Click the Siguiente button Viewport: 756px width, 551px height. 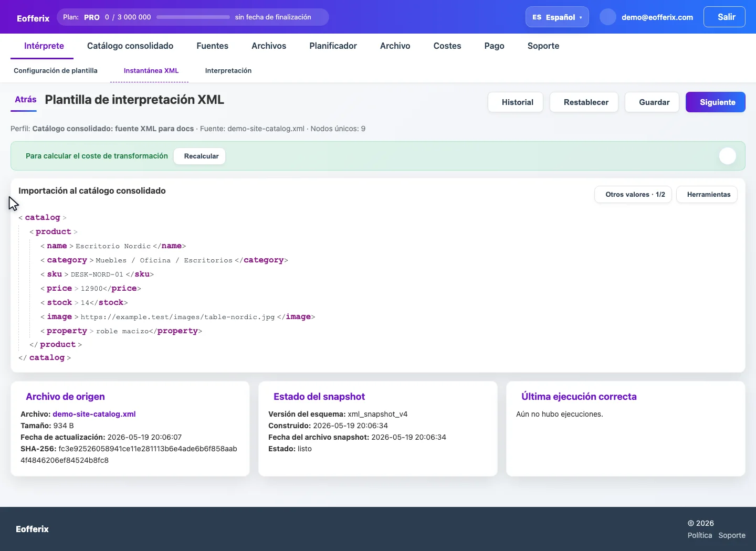(716, 102)
